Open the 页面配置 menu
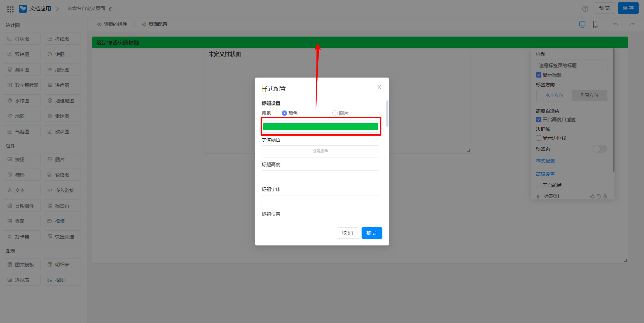644x323 pixels. point(155,25)
